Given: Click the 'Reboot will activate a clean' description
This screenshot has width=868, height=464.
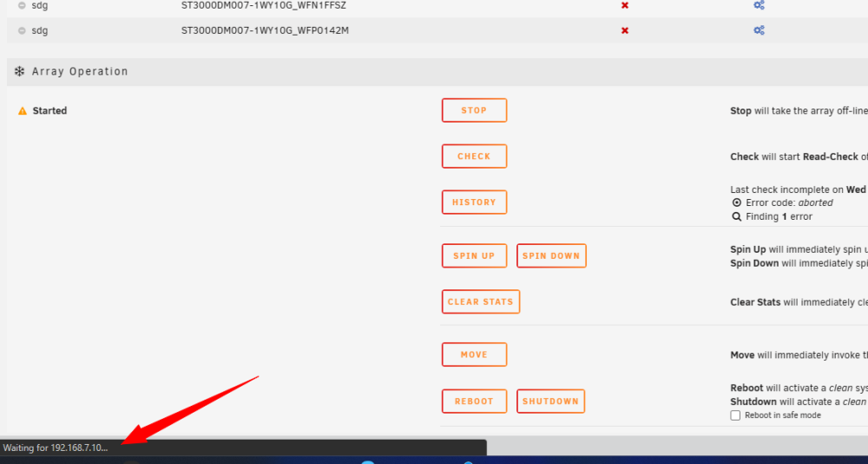Looking at the screenshot, I should (799, 388).
